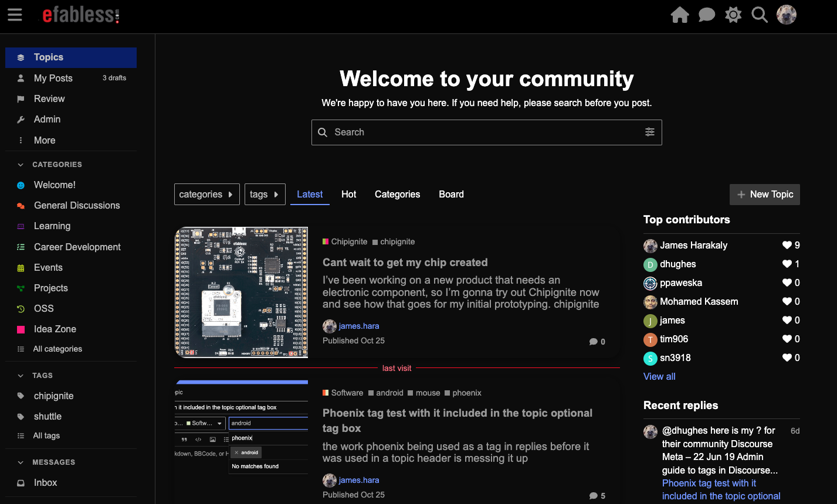Open the categories filter dropdown
Image resolution: width=837 pixels, height=504 pixels.
pos(206,195)
